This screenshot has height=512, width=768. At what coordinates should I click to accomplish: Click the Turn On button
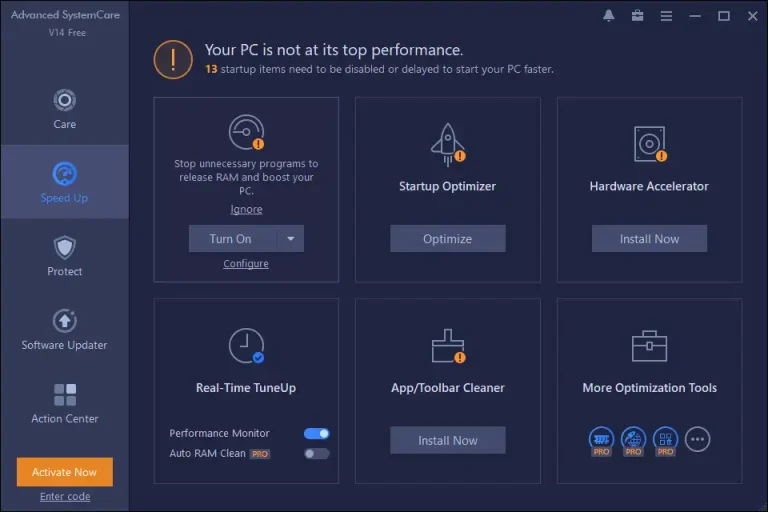tap(233, 239)
